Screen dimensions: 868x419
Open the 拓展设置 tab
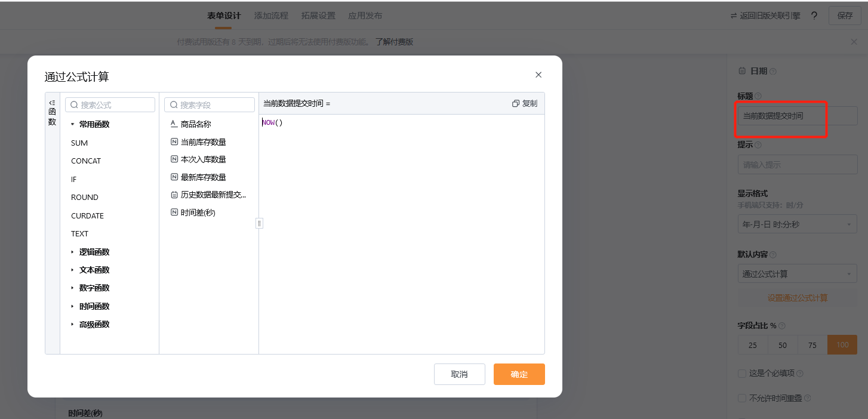(318, 16)
